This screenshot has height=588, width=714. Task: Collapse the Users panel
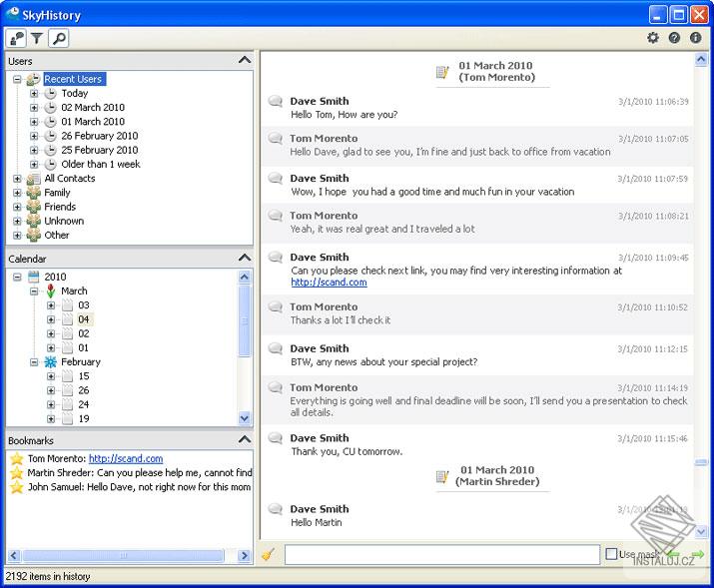coord(244,61)
